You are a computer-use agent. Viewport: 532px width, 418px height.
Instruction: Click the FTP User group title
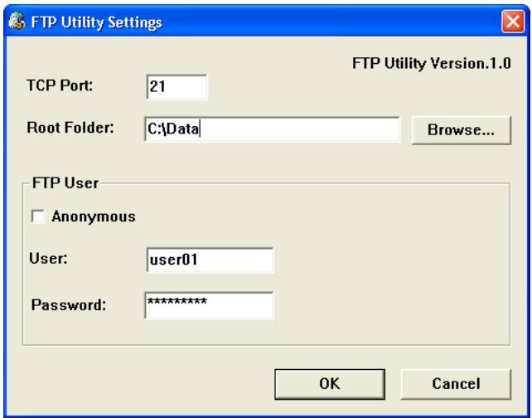tap(65, 183)
